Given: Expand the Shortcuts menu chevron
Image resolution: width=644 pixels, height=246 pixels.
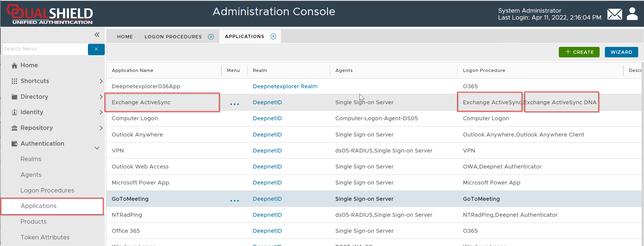Looking at the screenshot, I should point(101,81).
